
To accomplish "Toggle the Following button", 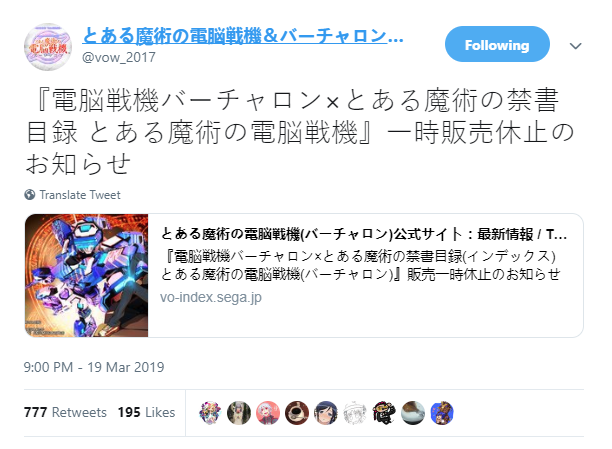I will click(x=497, y=45).
